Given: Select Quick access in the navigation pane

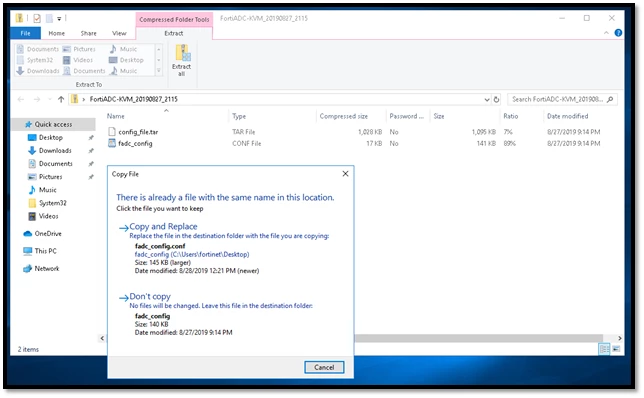Looking at the screenshot, I should click(x=53, y=124).
